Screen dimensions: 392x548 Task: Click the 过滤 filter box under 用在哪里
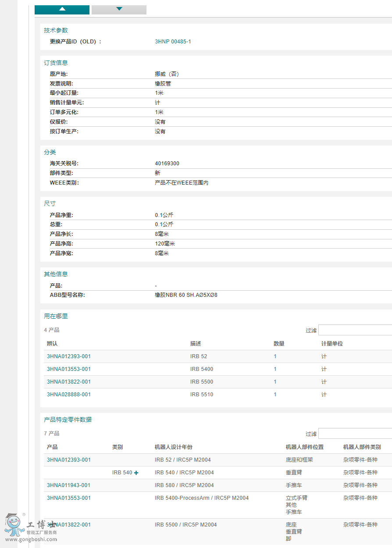coord(355,330)
